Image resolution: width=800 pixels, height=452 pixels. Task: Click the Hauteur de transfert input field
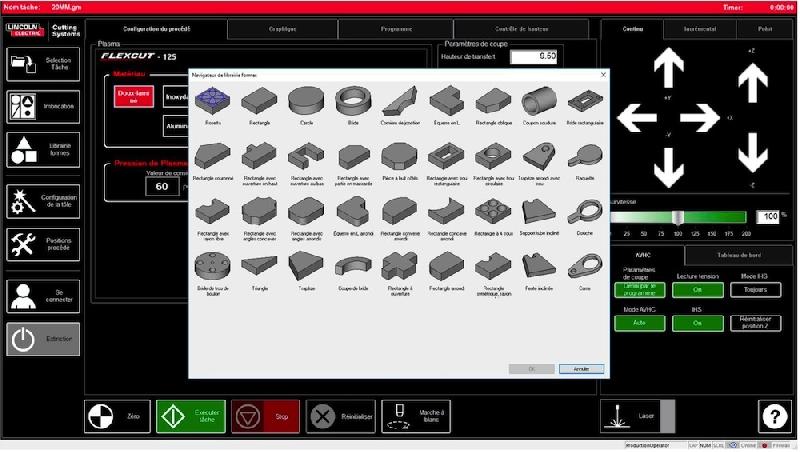point(533,56)
